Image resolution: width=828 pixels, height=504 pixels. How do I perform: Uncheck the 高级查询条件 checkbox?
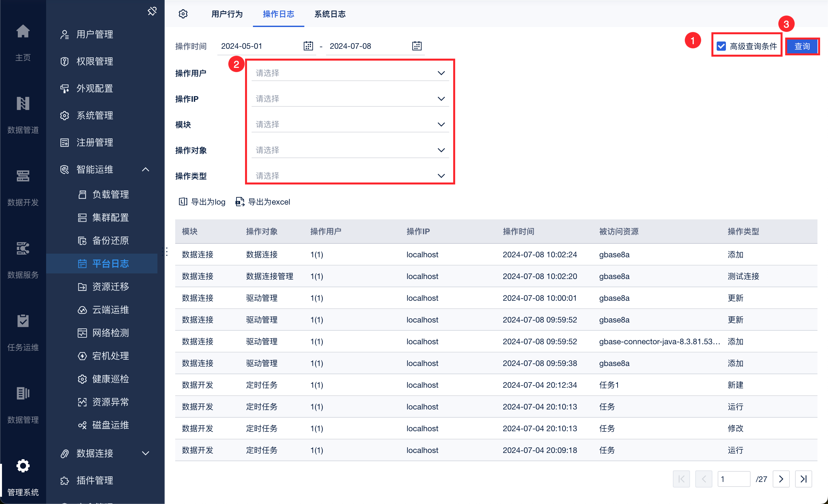point(721,46)
